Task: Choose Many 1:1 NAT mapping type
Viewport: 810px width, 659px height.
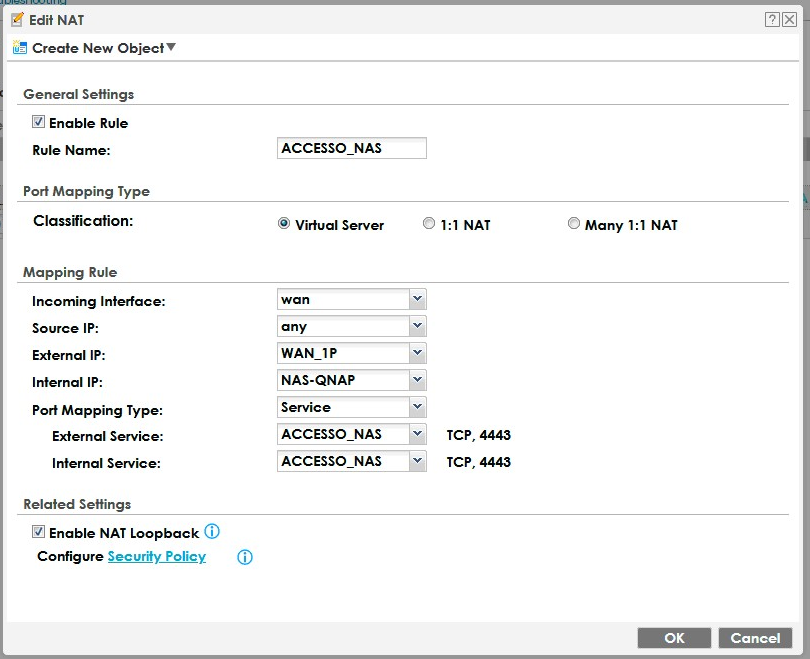Action: pyautogui.click(x=574, y=224)
